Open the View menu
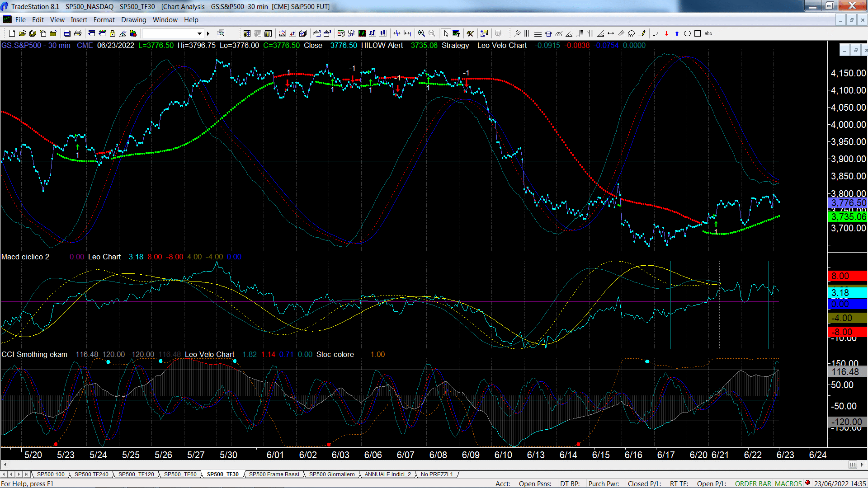The height and width of the screenshot is (488, 868). pyautogui.click(x=57, y=20)
